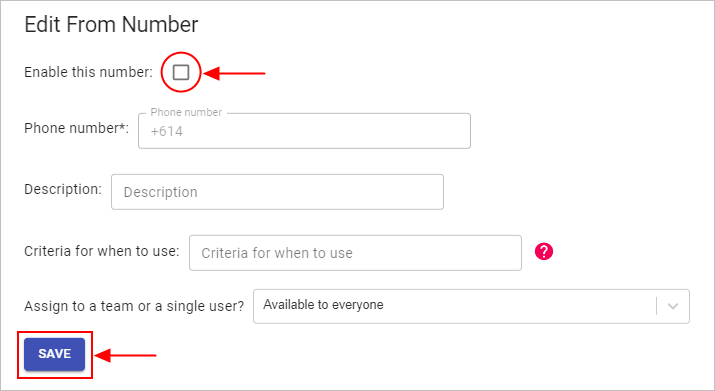715x391 pixels.
Task: Click the Description: form label
Action: coord(63,189)
